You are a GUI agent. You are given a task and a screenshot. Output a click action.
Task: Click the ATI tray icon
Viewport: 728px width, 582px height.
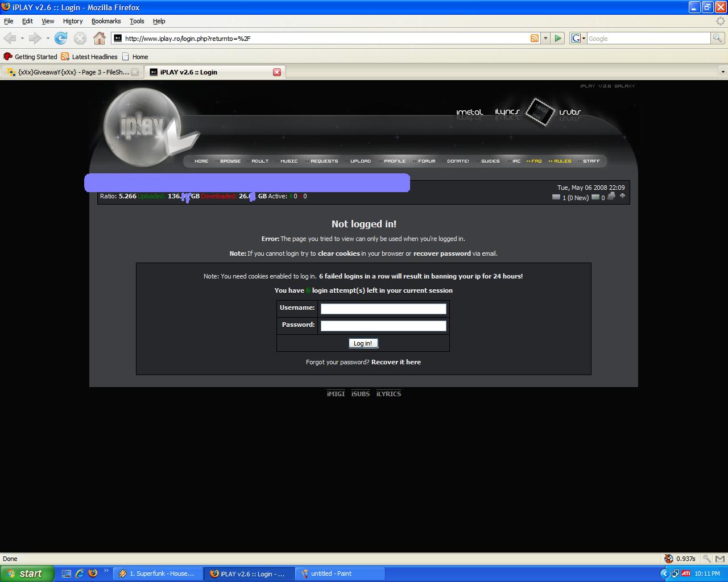click(x=686, y=573)
